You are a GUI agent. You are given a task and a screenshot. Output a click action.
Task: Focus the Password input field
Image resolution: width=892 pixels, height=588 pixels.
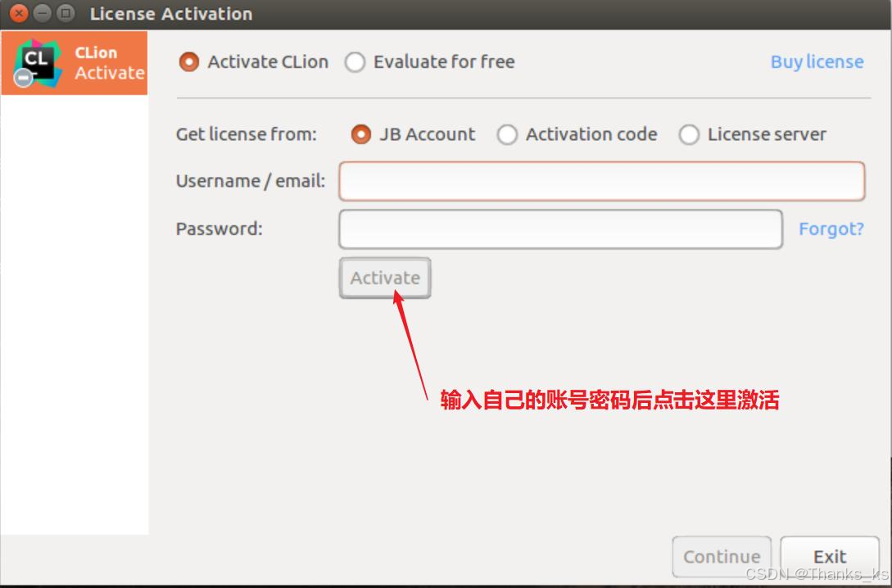560,228
